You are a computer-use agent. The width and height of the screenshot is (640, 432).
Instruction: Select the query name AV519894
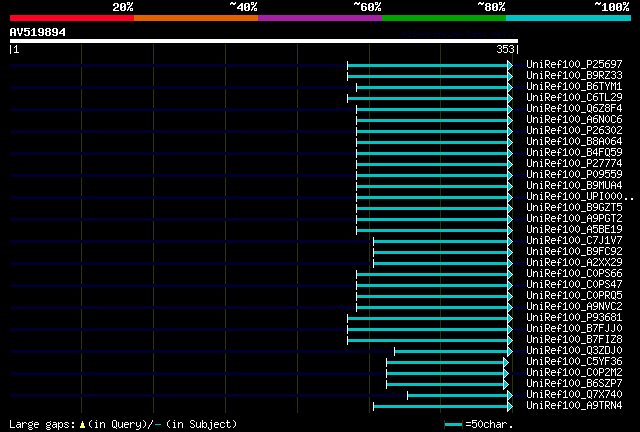point(38,32)
